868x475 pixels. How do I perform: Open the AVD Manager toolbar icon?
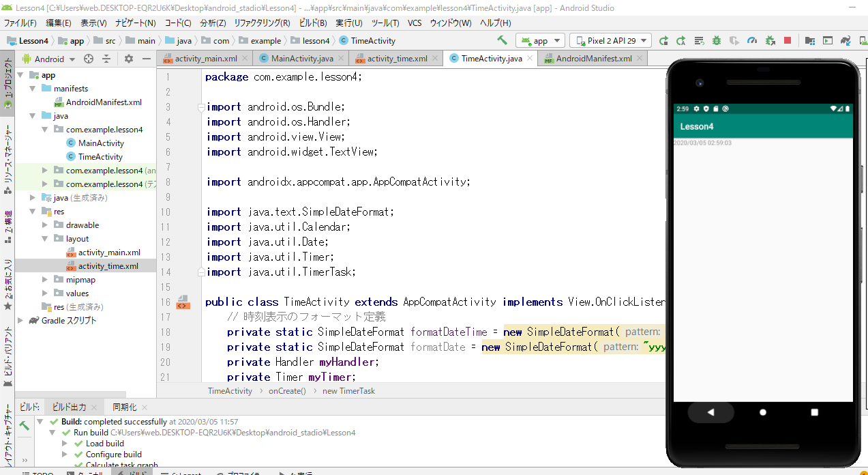tap(828, 40)
